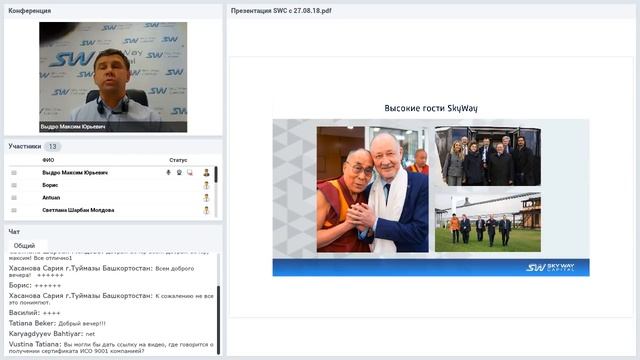
Task: Click the gray square marker beside Борис
Action: pyautogui.click(x=14, y=185)
